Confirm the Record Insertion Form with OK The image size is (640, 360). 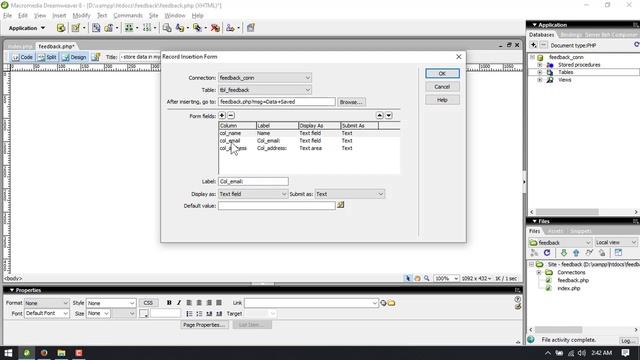[442, 73]
